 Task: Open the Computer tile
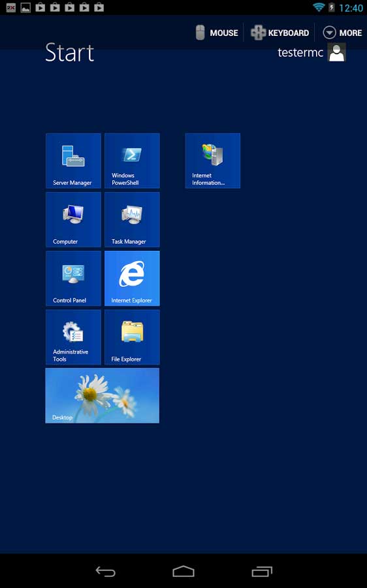[x=73, y=220]
